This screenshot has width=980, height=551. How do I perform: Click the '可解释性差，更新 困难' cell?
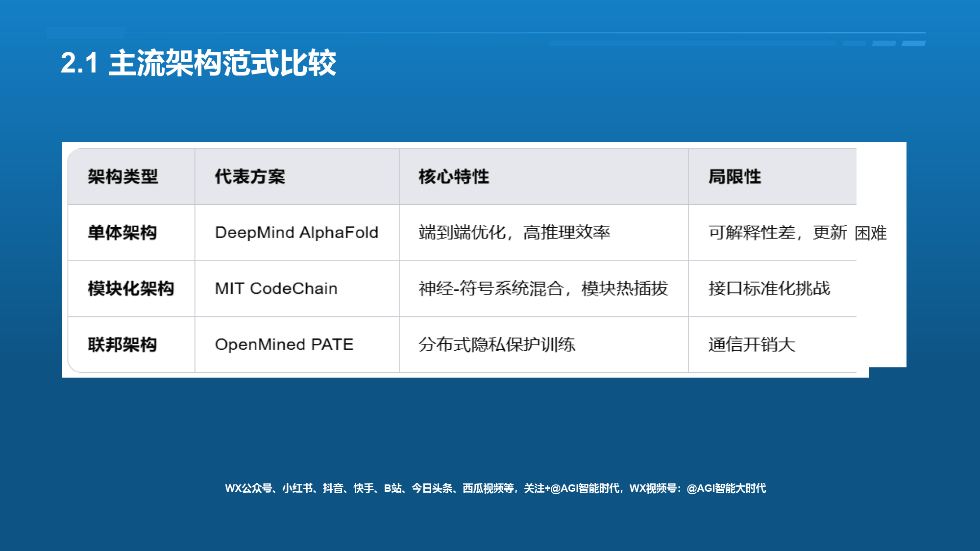pos(797,233)
